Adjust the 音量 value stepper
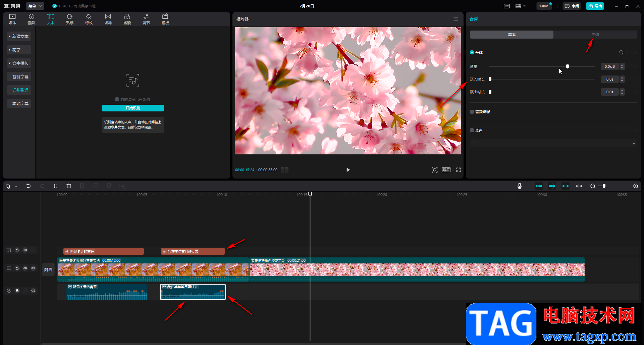Image resolution: width=644 pixels, height=345 pixels. (622, 66)
